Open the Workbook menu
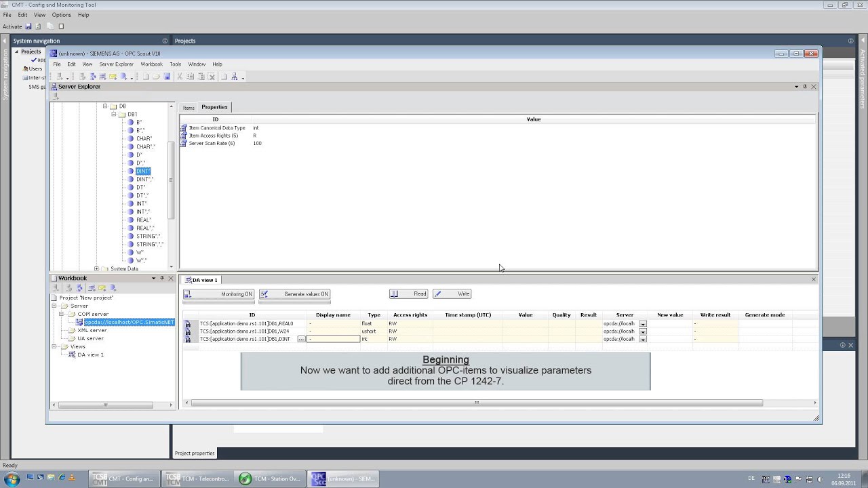Image resolution: width=868 pixels, height=488 pixels. [151, 64]
